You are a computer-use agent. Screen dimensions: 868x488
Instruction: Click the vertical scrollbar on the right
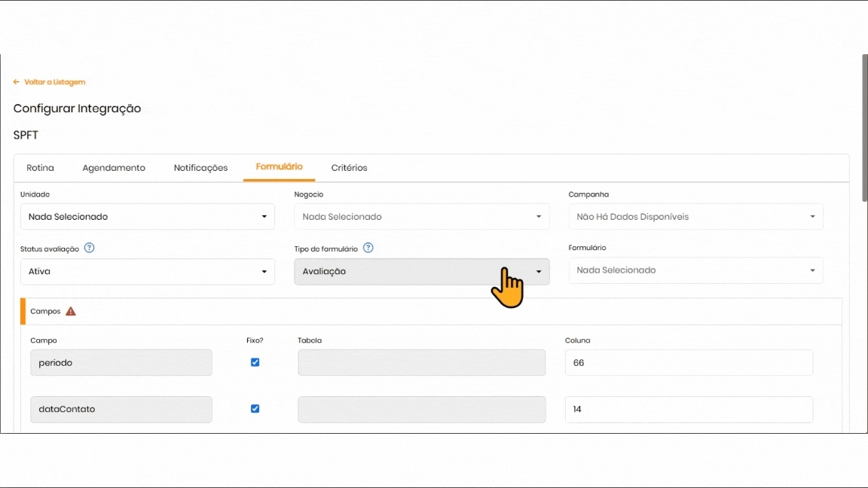pos(864,128)
